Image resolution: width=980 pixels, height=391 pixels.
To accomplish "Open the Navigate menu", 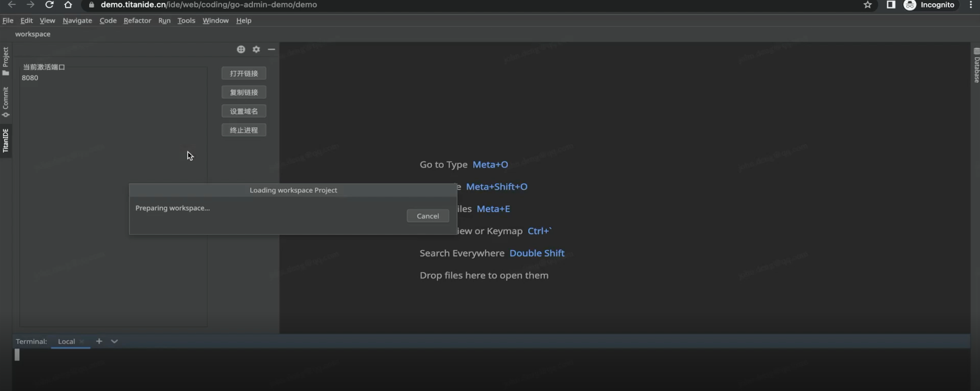I will pos(77,20).
